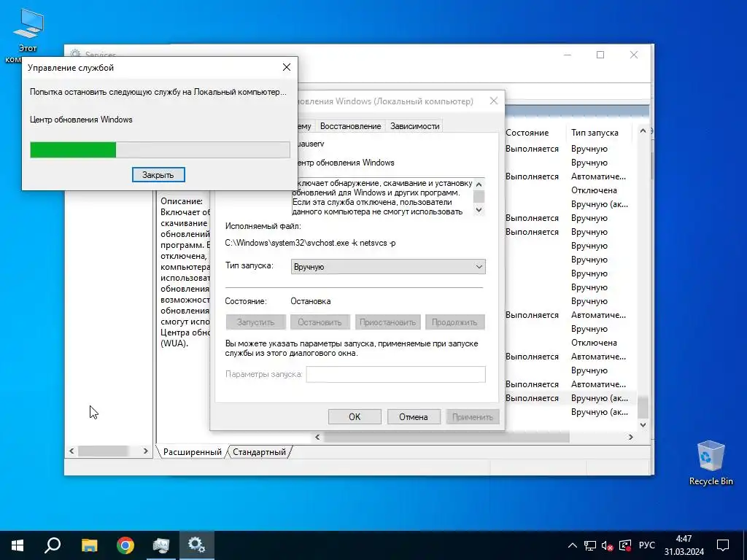Open the Recycle Bin desktop icon

click(711, 462)
